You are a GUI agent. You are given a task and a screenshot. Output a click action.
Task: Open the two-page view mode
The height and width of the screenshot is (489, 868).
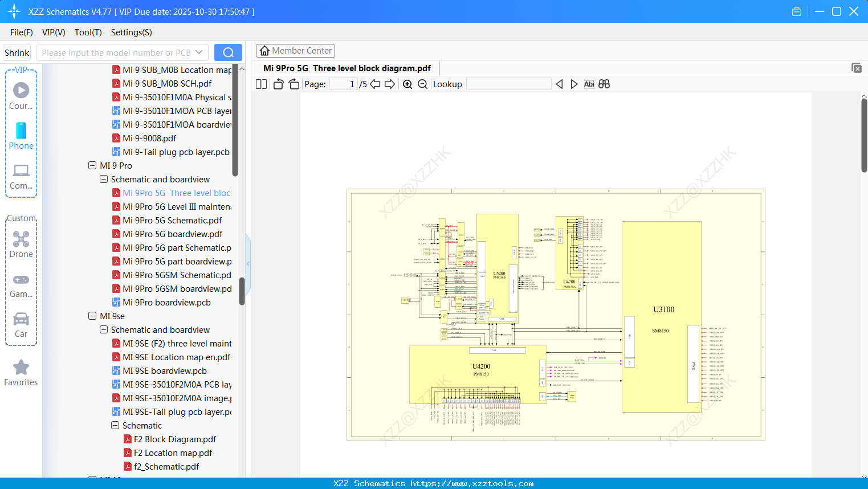pyautogui.click(x=260, y=84)
